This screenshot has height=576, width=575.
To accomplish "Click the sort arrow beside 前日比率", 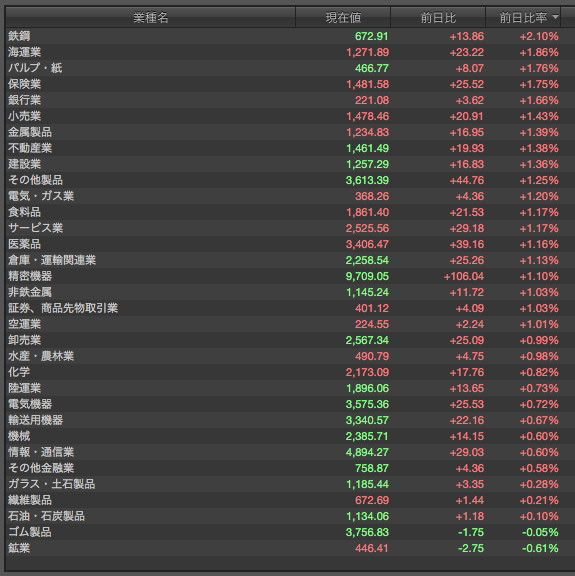I will pyautogui.click(x=555, y=17).
